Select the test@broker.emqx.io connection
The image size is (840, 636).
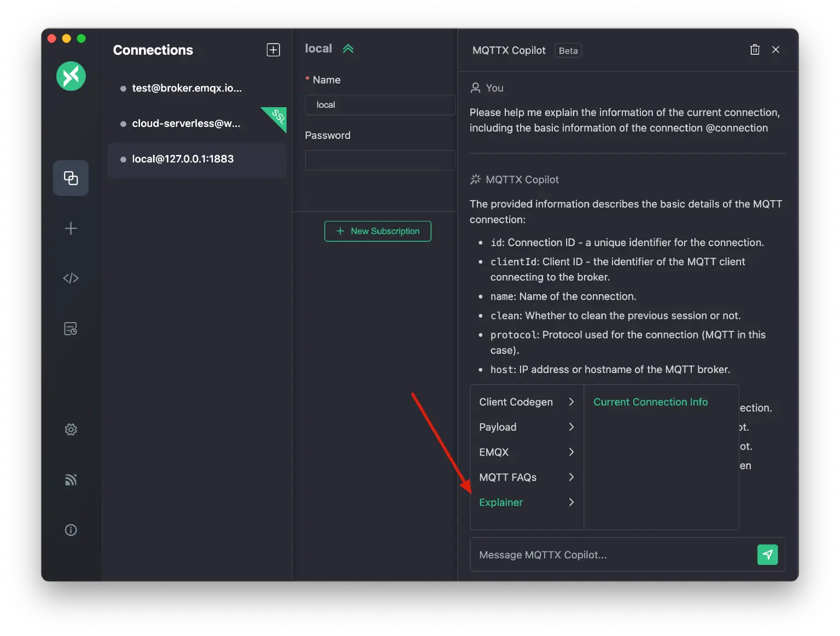click(x=186, y=88)
